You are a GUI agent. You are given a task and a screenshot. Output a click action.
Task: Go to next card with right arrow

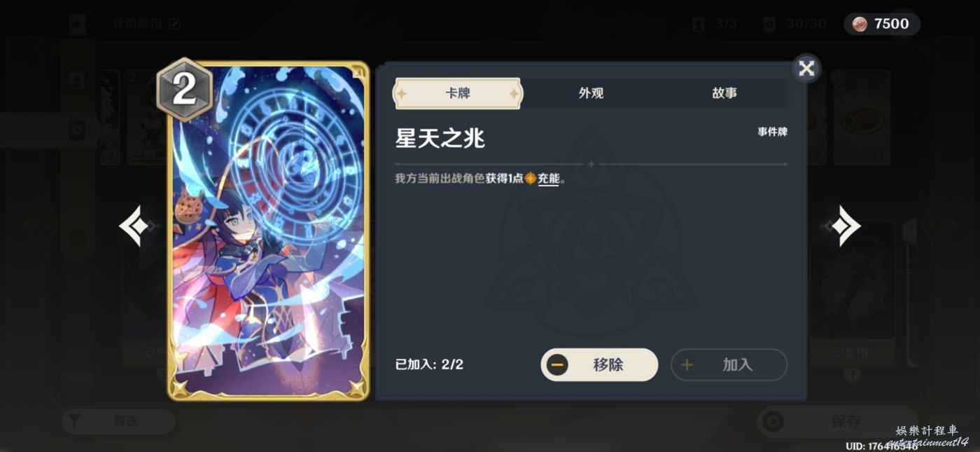tap(842, 226)
